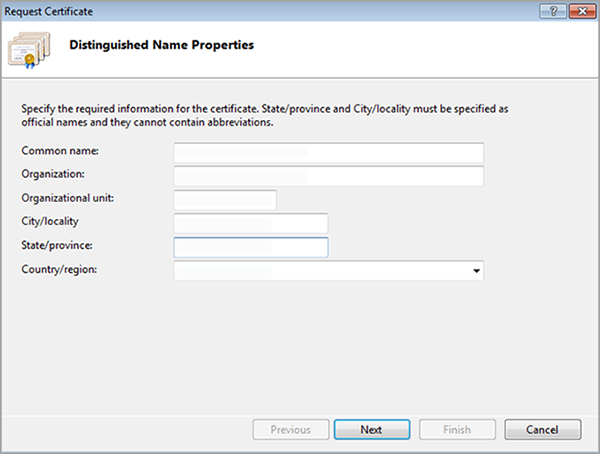Expand the Country/region dropdown arrow

(x=476, y=270)
